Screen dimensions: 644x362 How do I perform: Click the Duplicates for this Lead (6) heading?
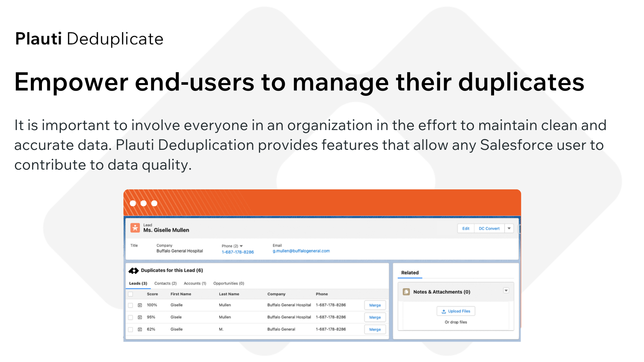172,270
